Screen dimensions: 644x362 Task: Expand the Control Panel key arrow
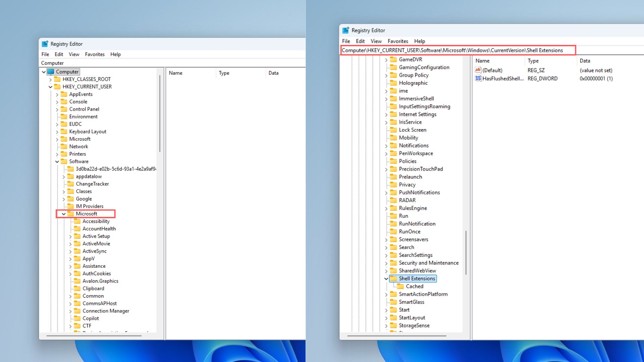(x=57, y=109)
